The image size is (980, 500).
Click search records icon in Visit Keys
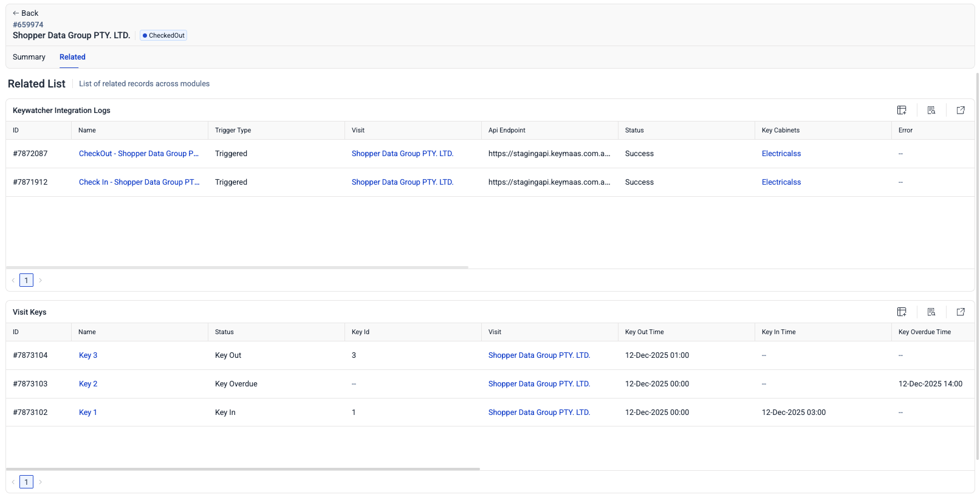point(931,312)
